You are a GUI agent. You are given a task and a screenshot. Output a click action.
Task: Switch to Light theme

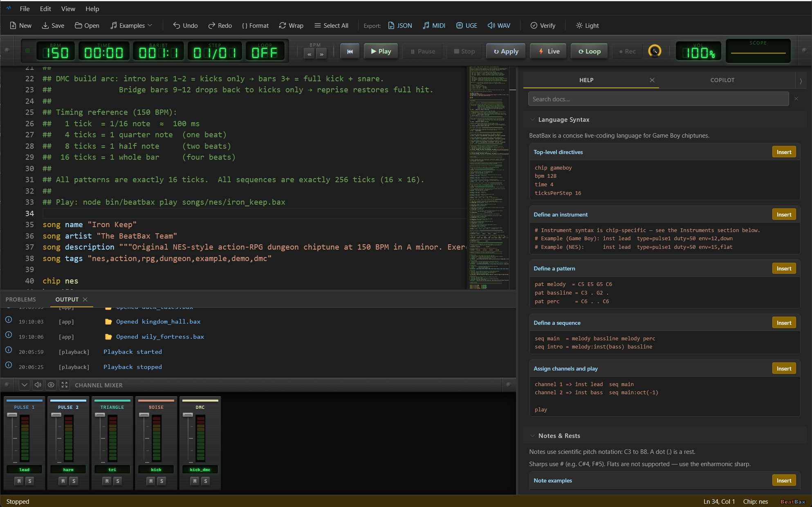point(587,25)
